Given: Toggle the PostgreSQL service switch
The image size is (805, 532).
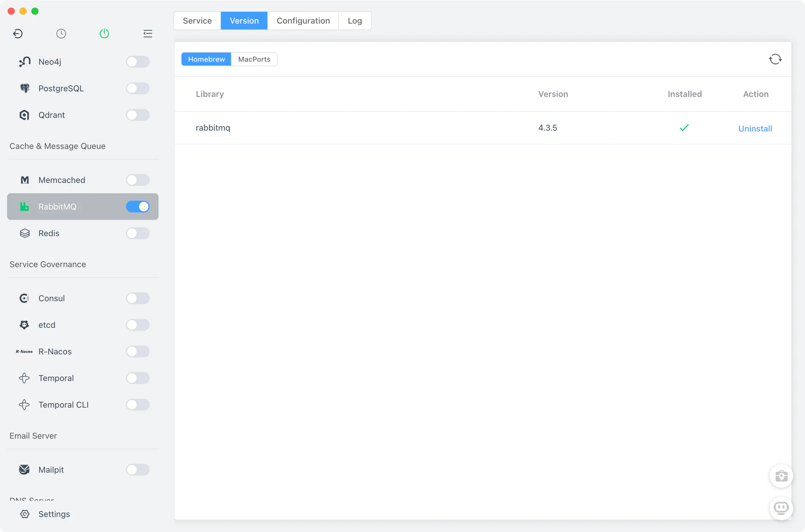Looking at the screenshot, I should (x=138, y=88).
